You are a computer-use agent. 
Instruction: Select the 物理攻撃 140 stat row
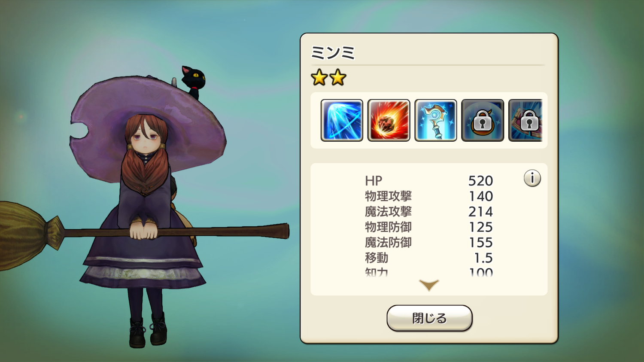coord(429,196)
